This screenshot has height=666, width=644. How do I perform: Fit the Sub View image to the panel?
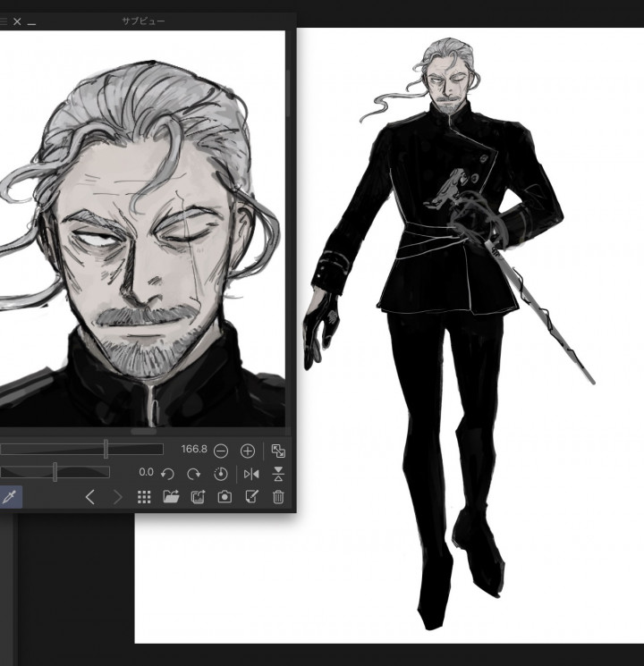[x=278, y=451]
